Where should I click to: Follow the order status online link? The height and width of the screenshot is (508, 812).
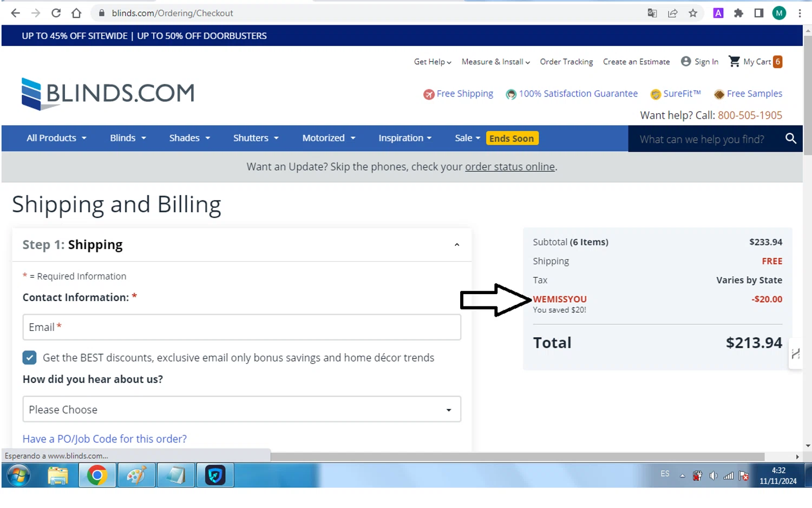(510, 167)
